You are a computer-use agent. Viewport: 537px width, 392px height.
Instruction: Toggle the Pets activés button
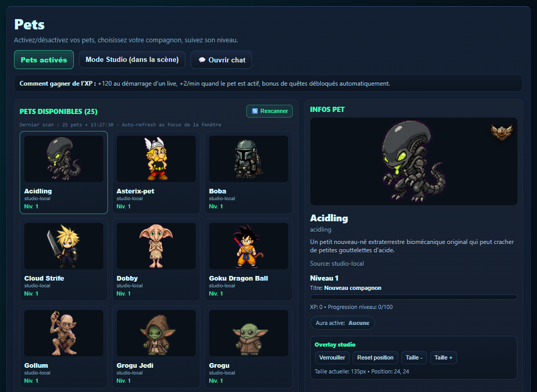pyautogui.click(x=44, y=60)
